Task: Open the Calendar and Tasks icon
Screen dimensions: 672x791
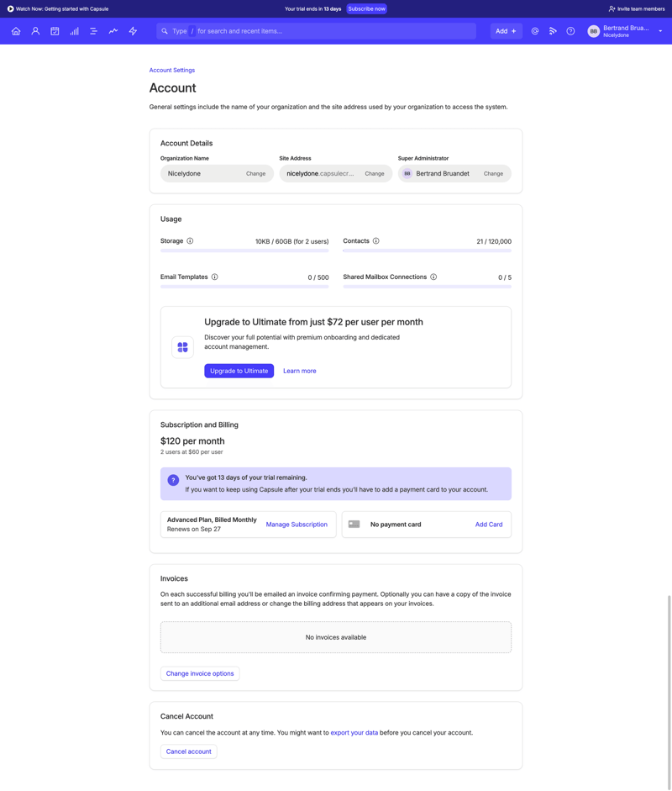Action: (x=54, y=31)
